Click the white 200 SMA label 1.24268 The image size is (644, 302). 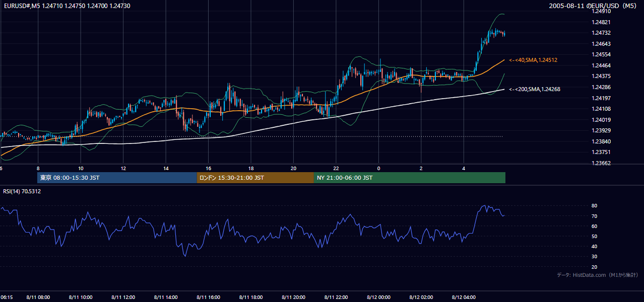pyautogui.click(x=535, y=89)
